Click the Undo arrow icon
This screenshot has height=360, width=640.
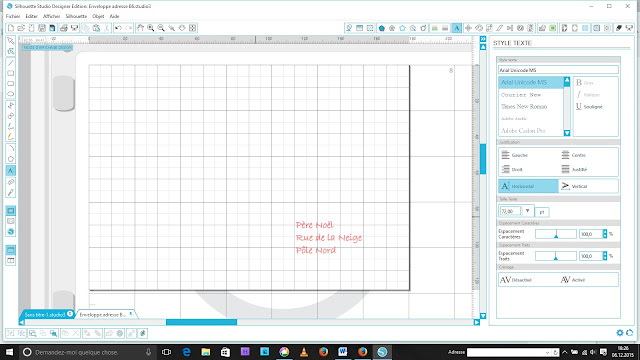[118, 28]
